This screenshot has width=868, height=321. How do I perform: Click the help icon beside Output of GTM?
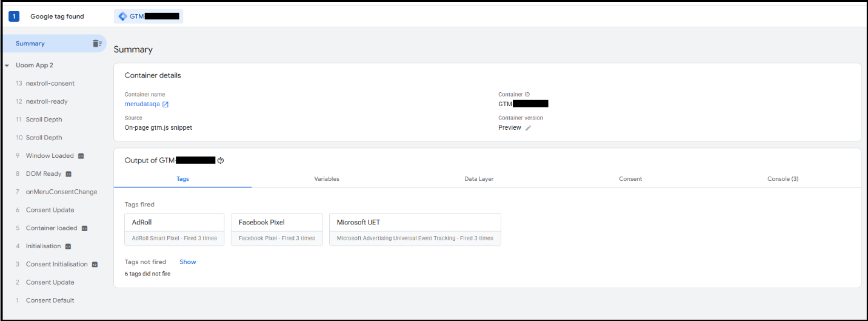[221, 161]
